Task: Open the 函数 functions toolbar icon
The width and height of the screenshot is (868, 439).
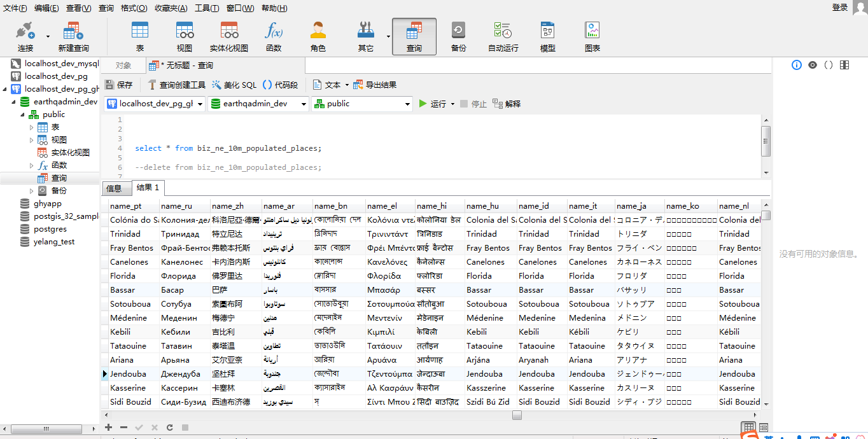Action: [x=274, y=36]
